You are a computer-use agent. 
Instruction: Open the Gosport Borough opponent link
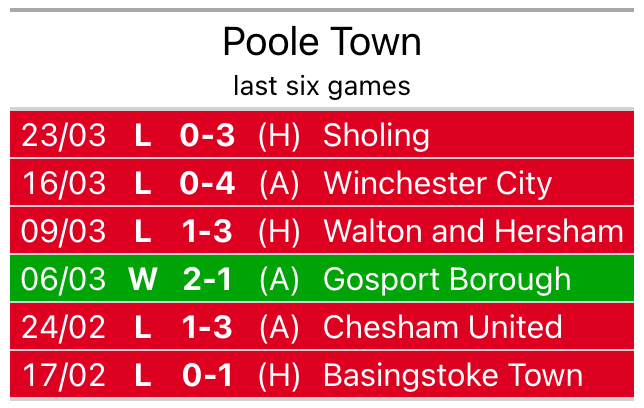pos(447,280)
